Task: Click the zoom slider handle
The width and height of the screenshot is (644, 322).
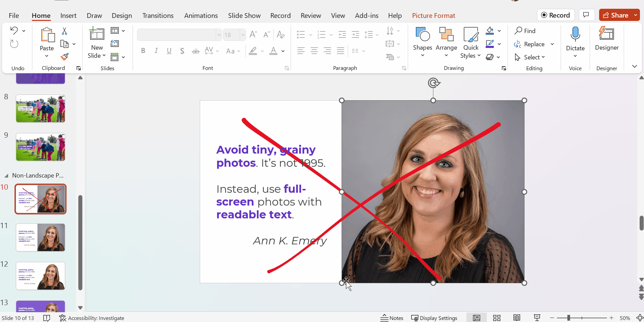Action: [x=569, y=318]
